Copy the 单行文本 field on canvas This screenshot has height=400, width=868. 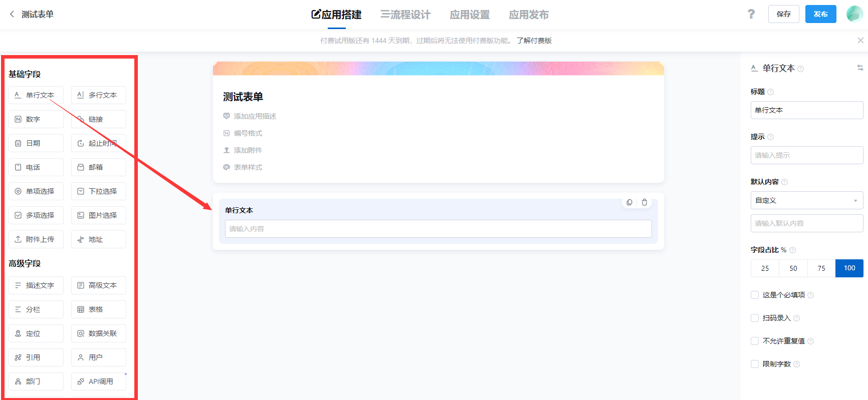coord(629,202)
